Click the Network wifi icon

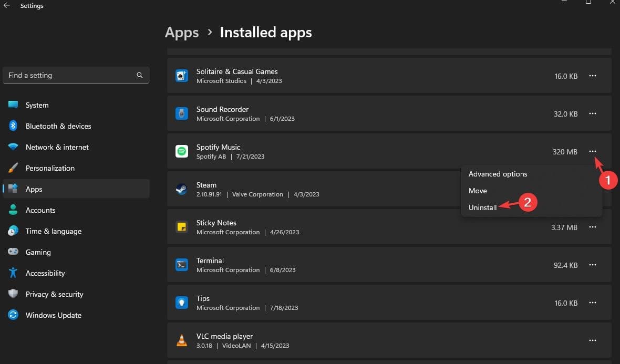13,147
